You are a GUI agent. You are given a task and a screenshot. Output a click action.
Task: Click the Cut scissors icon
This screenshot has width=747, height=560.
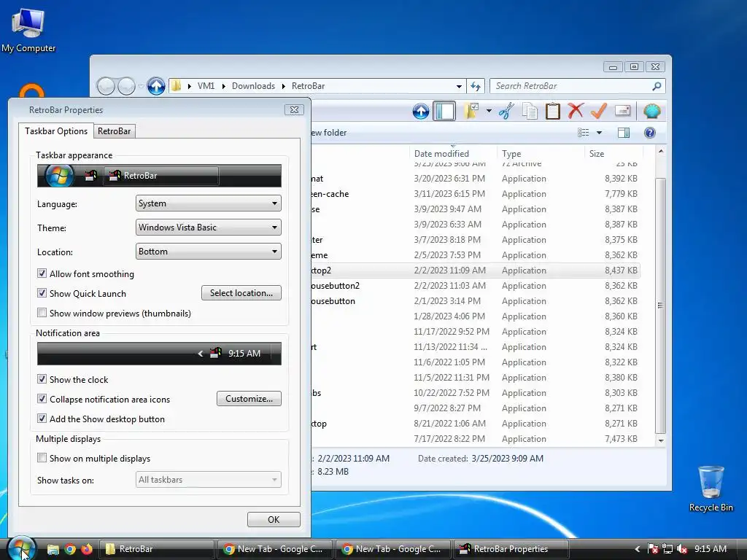tap(506, 112)
